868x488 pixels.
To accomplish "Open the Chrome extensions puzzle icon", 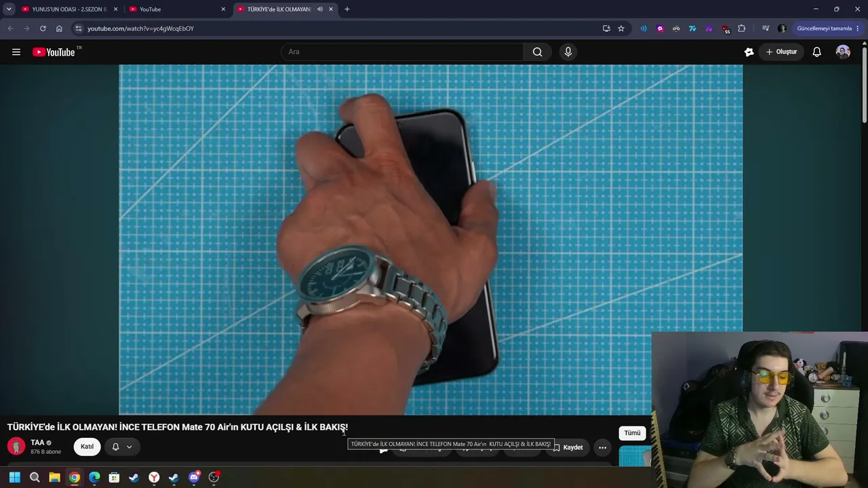I will (x=741, y=28).
